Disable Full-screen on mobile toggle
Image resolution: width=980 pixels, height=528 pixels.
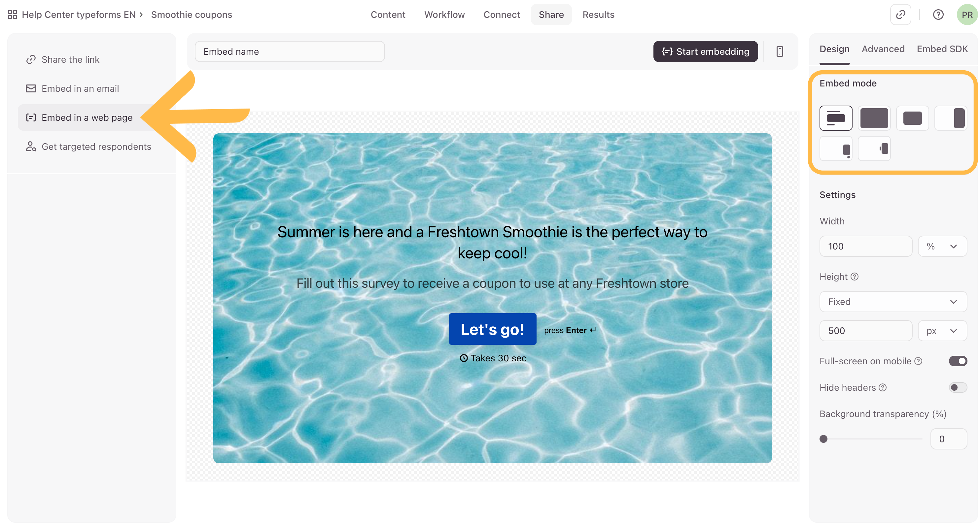pyautogui.click(x=958, y=361)
